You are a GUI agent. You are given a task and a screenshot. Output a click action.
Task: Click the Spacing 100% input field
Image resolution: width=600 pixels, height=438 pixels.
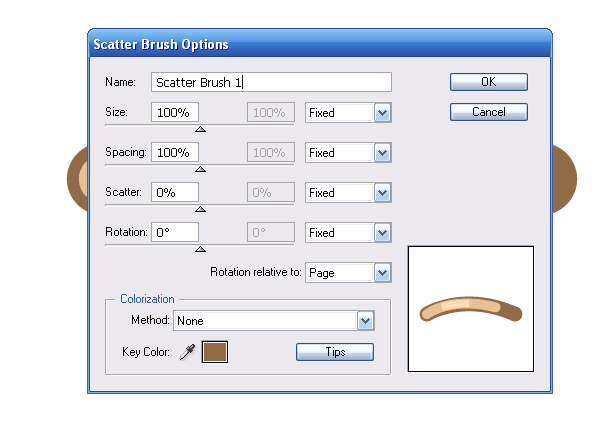[x=175, y=153]
